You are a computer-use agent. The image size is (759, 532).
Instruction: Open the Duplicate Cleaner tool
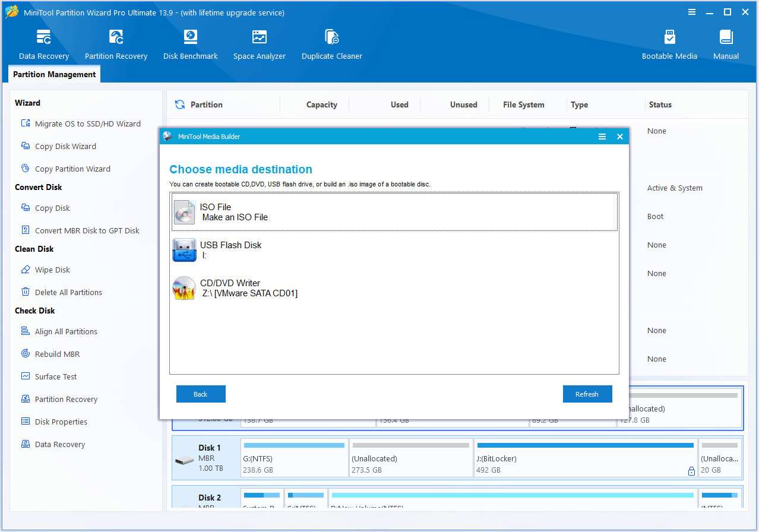pyautogui.click(x=331, y=45)
